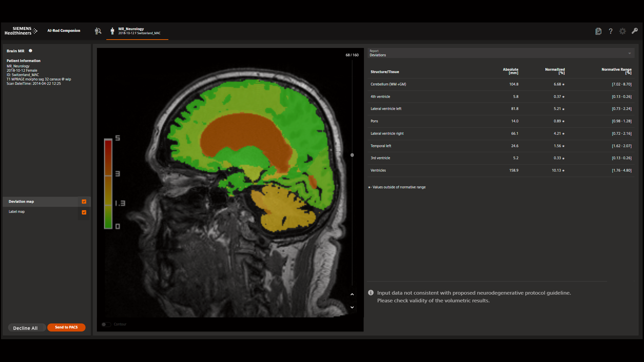The width and height of the screenshot is (644, 362).
Task: Click Send to PACS
Action: coord(66,327)
